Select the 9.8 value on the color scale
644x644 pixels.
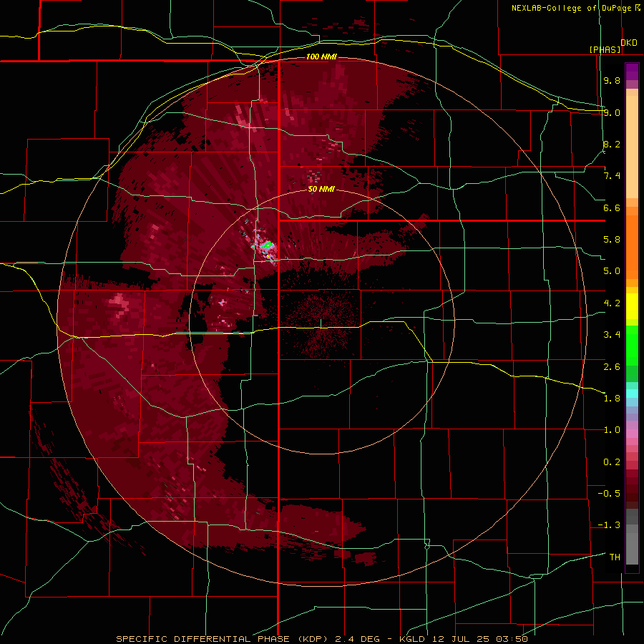coord(612,80)
